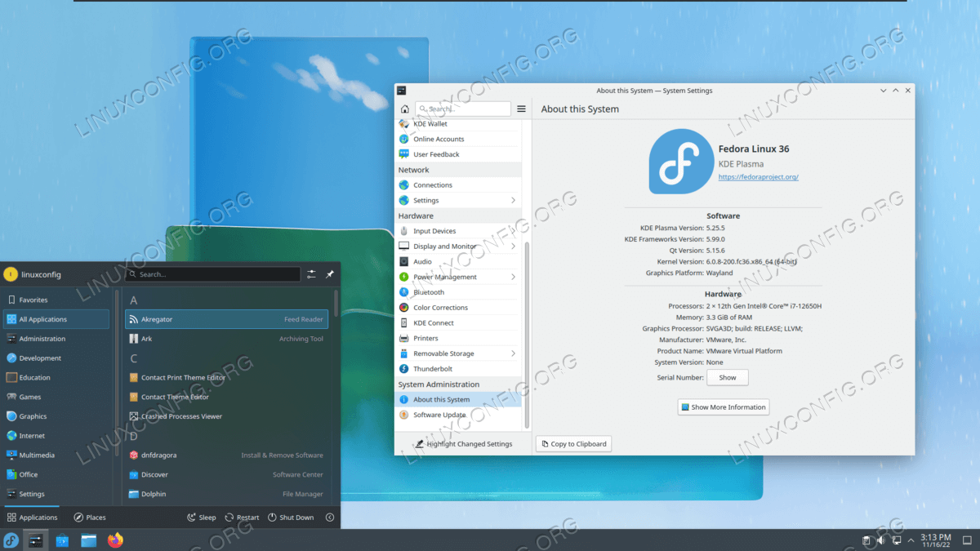The width and height of the screenshot is (980, 551).
Task: Expand more session options arrow in the launcher
Action: coord(330,518)
